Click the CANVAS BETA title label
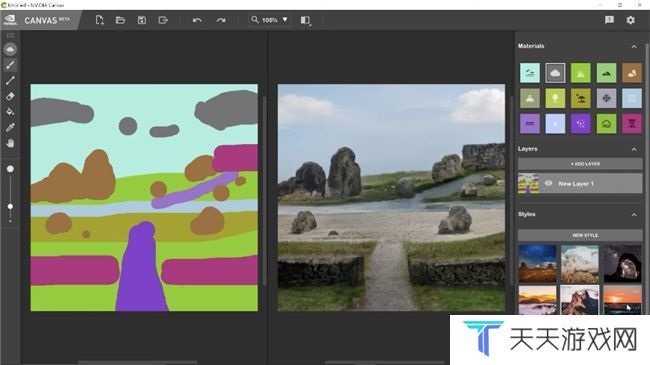The image size is (650, 365). click(47, 20)
